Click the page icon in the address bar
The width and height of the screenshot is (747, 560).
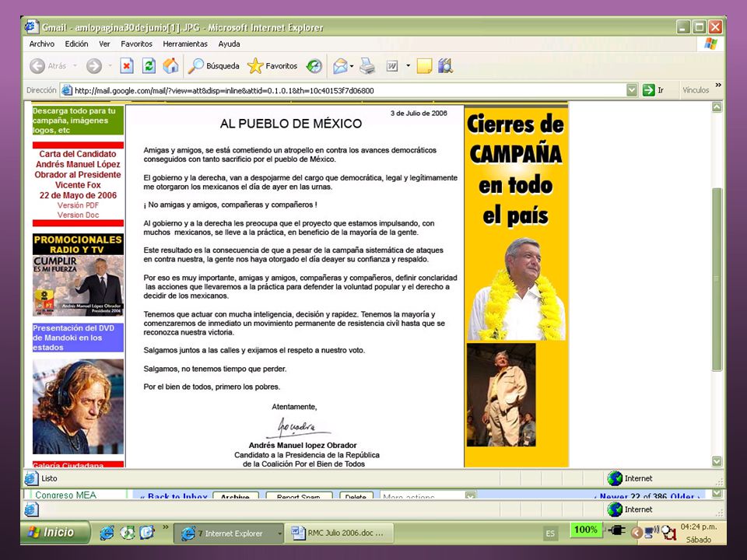(67, 90)
